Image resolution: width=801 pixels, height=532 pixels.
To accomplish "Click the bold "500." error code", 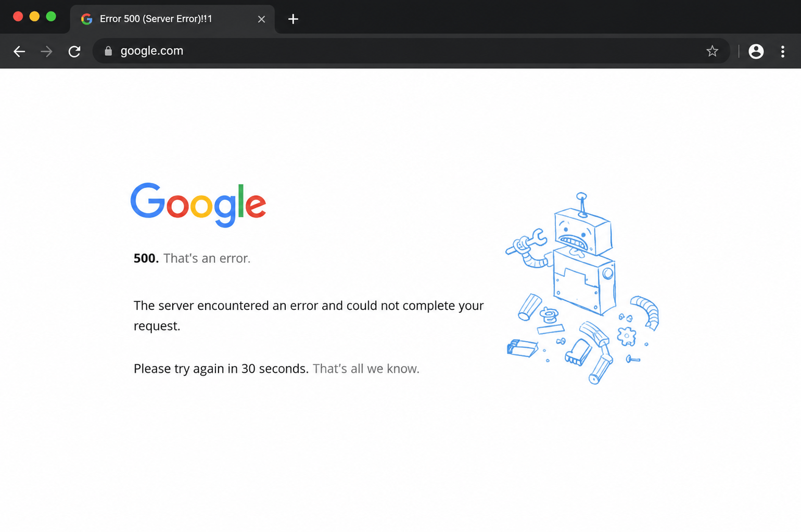I will coord(146,258).
